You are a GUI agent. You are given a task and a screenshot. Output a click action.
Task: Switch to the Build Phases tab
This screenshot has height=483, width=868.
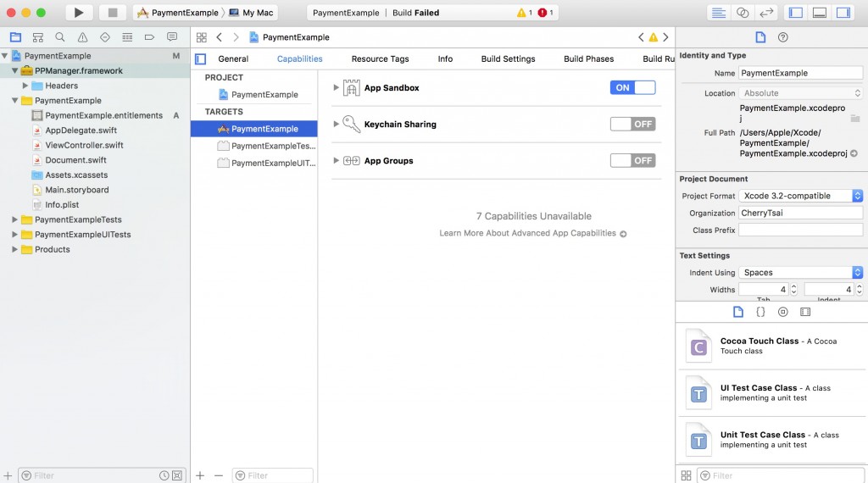point(588,58)
